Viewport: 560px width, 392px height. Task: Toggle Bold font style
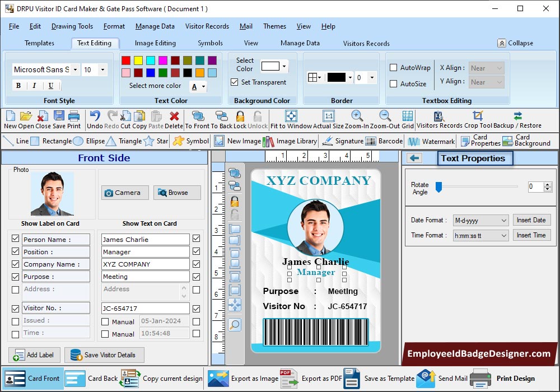(18, 86)
